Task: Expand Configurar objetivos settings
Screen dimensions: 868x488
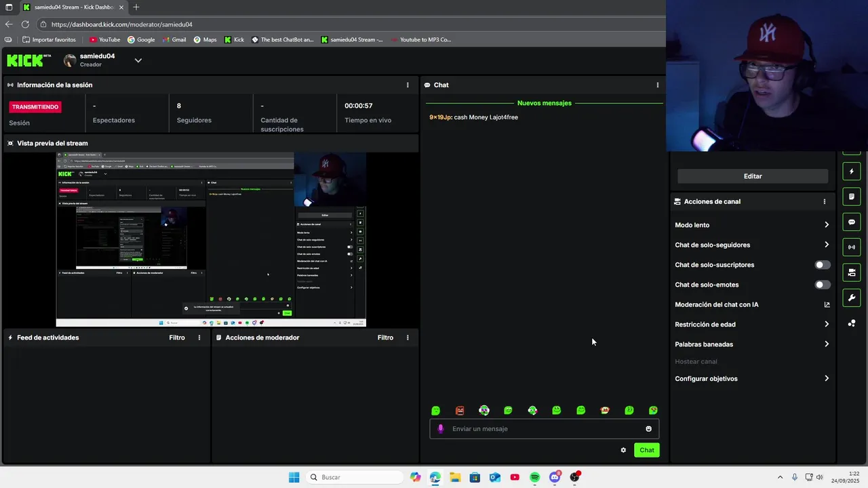Action: pyautogui.click(x=752, y=379)
